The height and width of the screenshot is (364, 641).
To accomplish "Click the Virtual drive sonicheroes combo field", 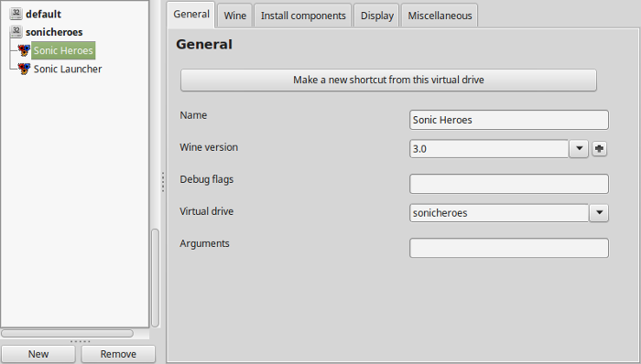I will point(499,212).
